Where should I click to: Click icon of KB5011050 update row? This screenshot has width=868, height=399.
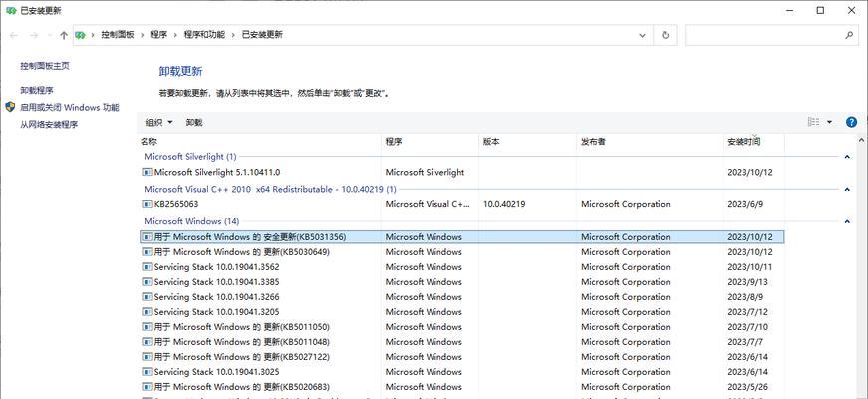147,327
